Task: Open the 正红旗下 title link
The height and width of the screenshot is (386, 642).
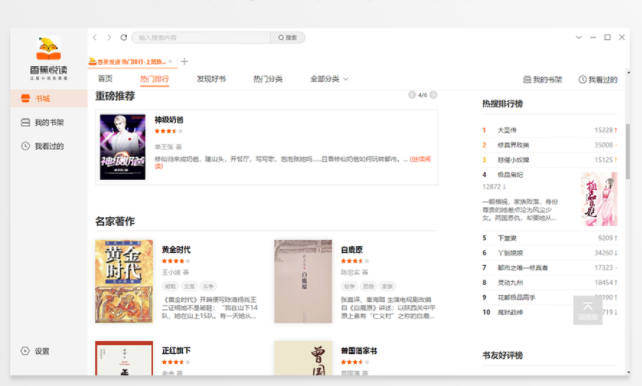Action: [x=176, y=350]
